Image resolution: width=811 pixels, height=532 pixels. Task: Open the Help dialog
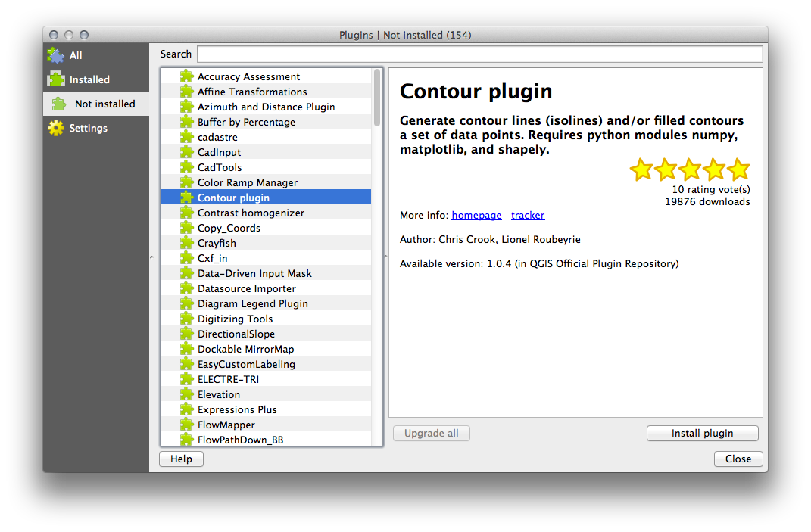coord(181,459)
